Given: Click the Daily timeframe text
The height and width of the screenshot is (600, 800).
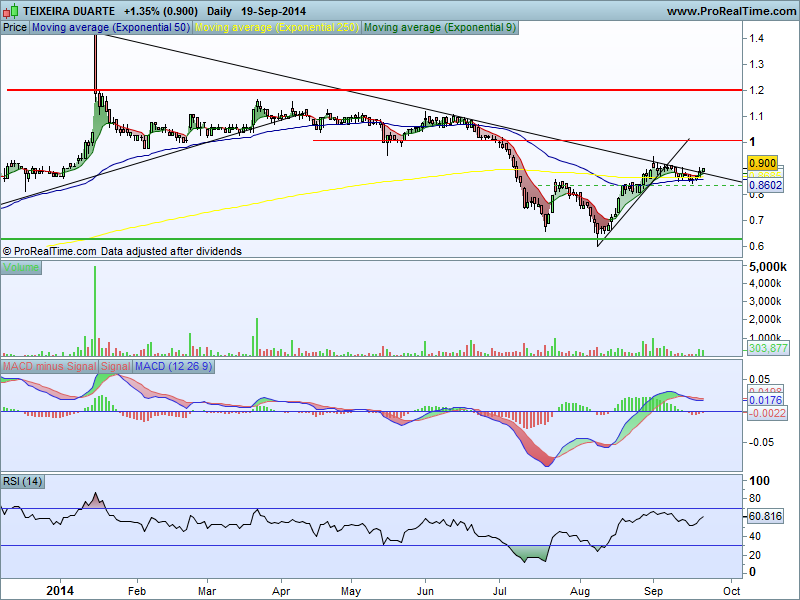Looking at the screenshot, I should pos(219,11).
